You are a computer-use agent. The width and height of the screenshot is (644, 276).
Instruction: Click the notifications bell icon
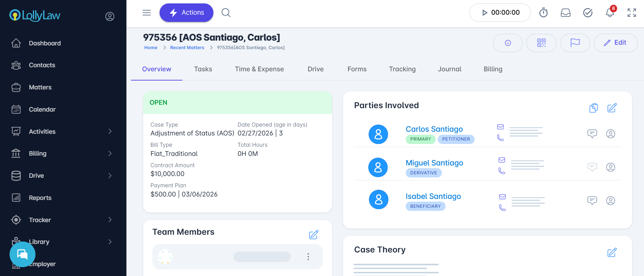(610, 13)
